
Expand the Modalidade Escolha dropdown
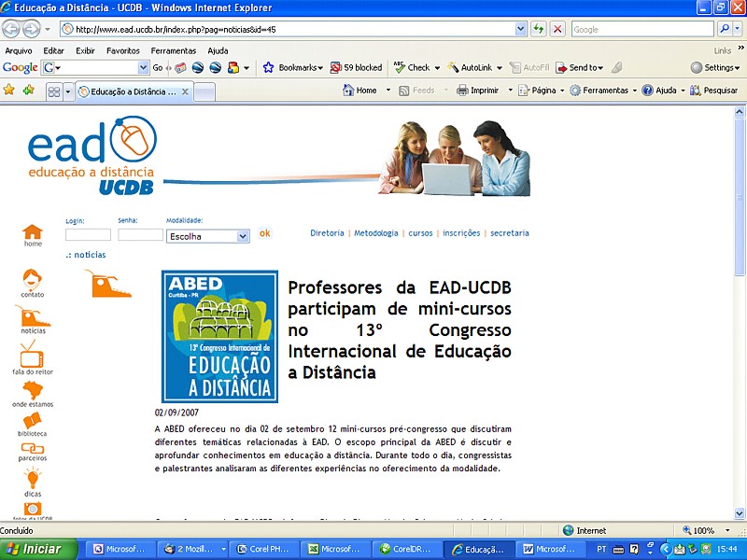(243, 237)
